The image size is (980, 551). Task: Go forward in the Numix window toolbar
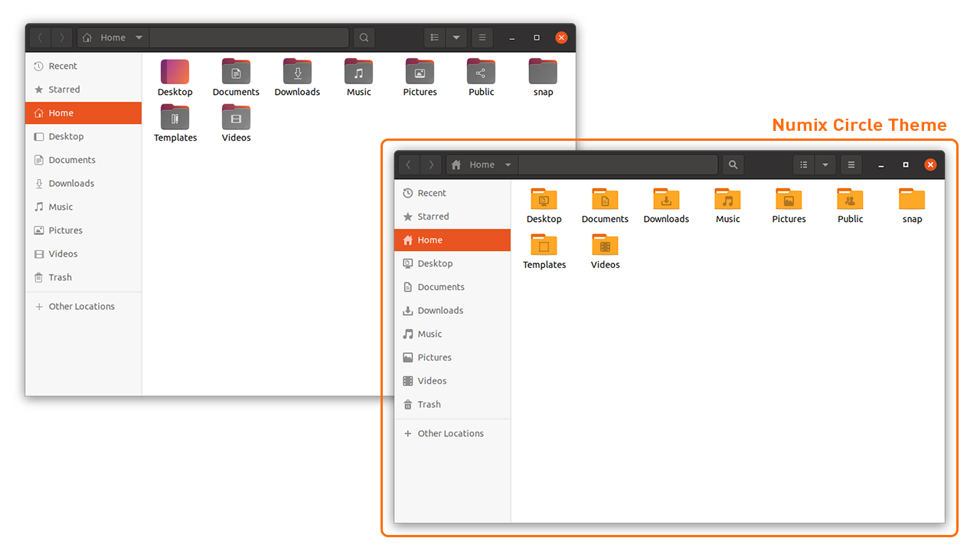pos(432,165)
